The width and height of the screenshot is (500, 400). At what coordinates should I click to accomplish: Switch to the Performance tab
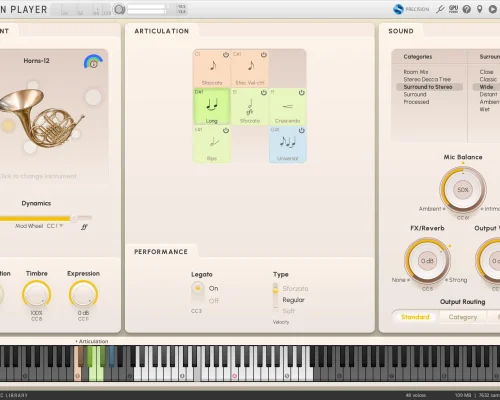click(161, 252)
